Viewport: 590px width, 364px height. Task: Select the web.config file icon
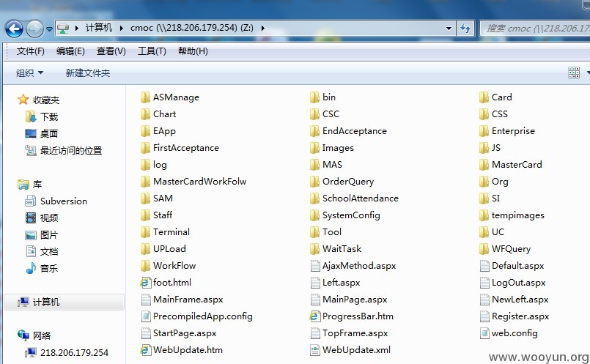tap(484, 333)
